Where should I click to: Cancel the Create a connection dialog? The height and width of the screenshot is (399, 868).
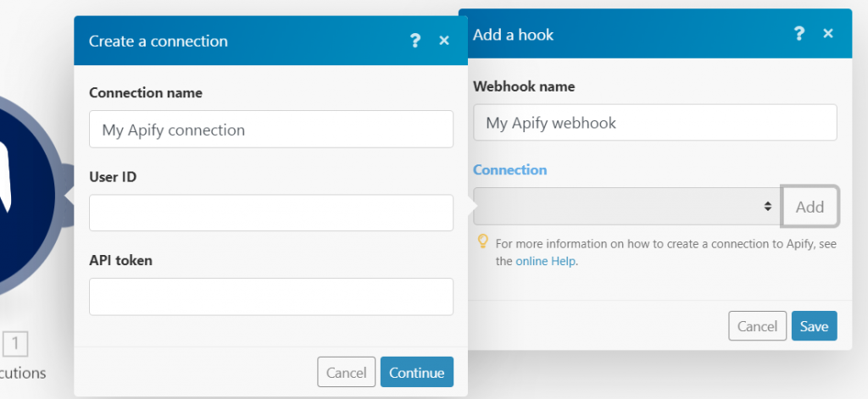[x=346, y=372]
